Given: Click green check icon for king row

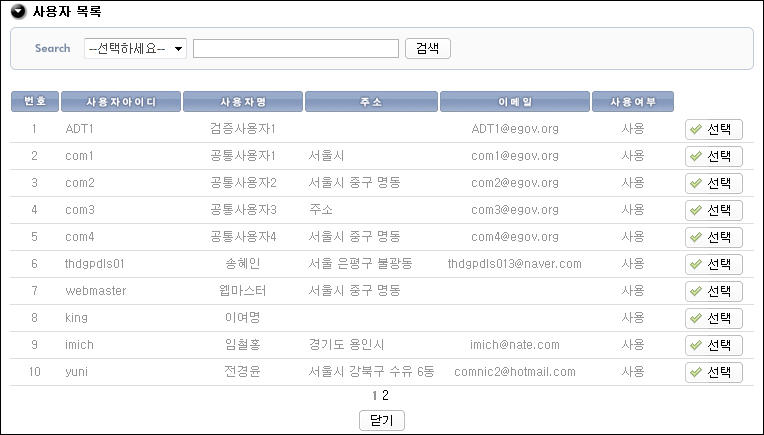Looking at the screenshot, I should click(x=695, y=318).
